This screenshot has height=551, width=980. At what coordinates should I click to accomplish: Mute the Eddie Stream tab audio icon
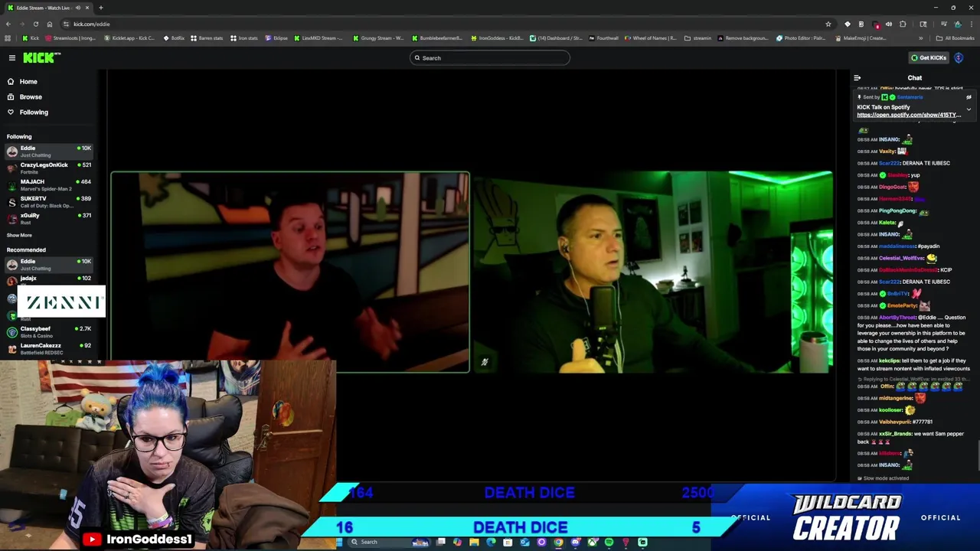coord(77,8)
